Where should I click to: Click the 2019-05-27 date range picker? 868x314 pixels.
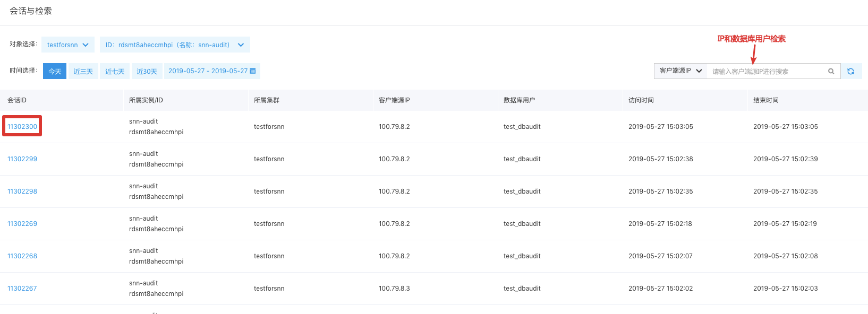point(212,71)
